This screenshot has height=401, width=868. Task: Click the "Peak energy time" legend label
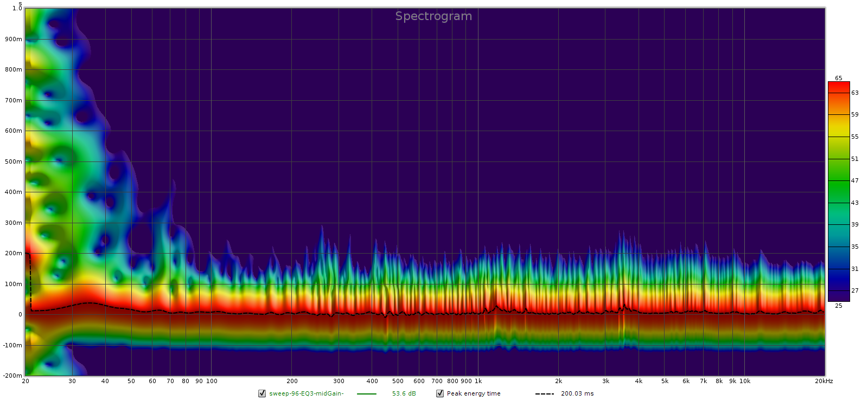474,393
